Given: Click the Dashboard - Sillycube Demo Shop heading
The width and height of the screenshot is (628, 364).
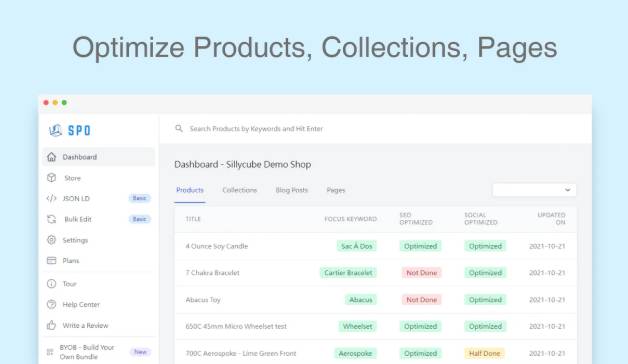Looking at the screenshot, I should pos(243,165).
